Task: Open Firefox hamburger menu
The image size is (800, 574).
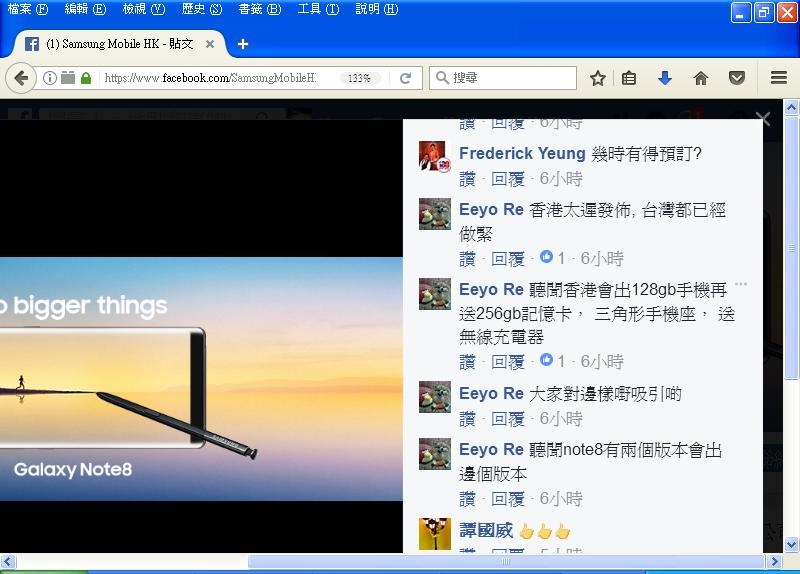Action: [779, 78]
